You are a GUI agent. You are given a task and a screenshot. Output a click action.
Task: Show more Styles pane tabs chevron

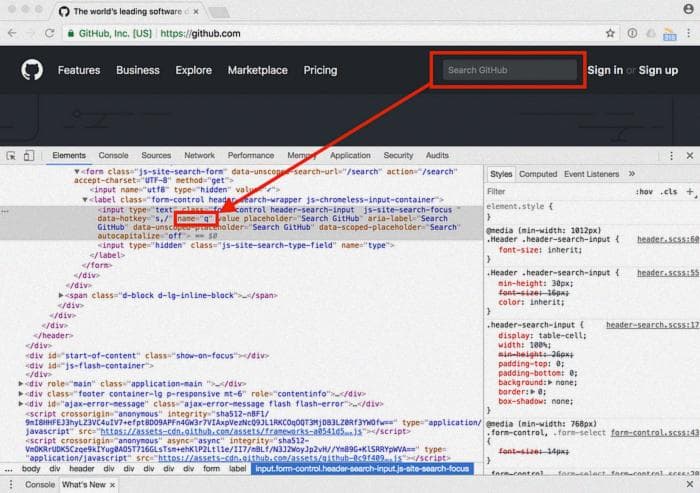pyautogui.click(x=632, y=174)
